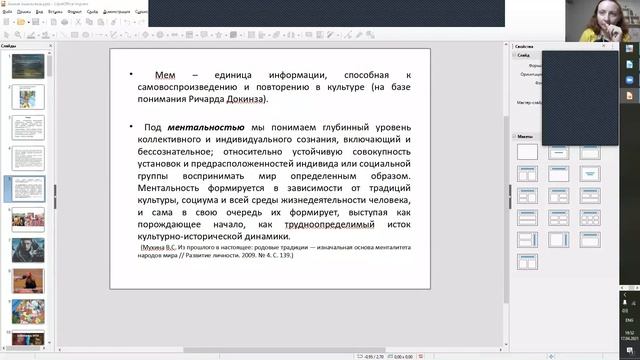The height and width of the screenshot is (360, 640).
Task: Click the Block arrows tool icon
Action: click(175, 35)
